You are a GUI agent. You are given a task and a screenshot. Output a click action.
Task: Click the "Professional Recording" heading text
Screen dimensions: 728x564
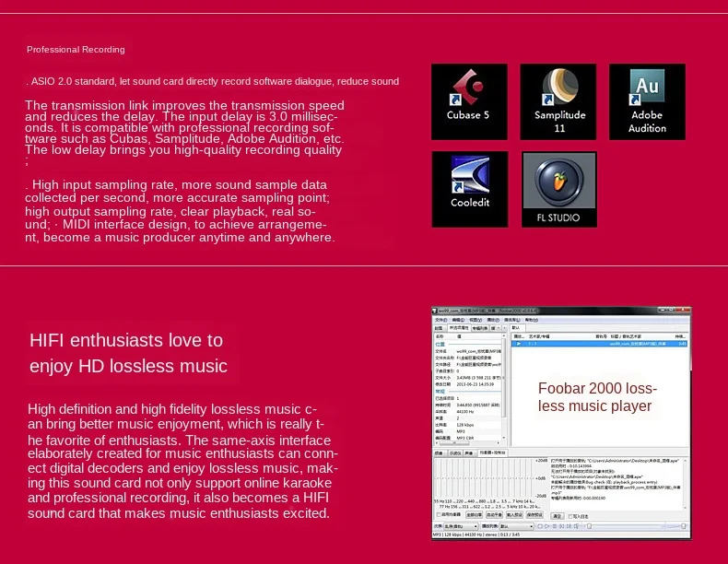[76, 49]
